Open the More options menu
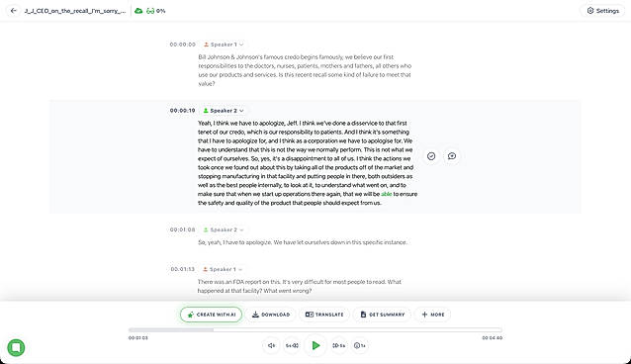Image resolution: width=631 pixels, height=364 pixels. pos(433,315)
